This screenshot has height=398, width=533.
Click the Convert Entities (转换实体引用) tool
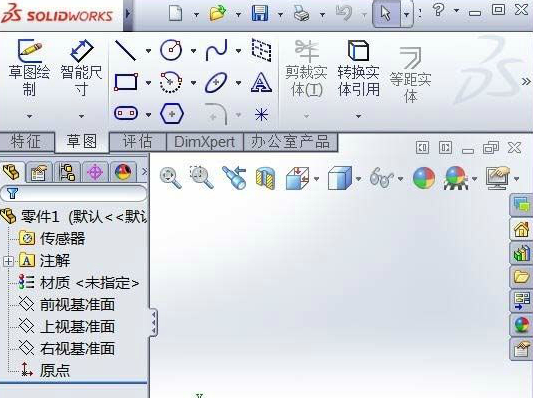(x=358, y=68)
